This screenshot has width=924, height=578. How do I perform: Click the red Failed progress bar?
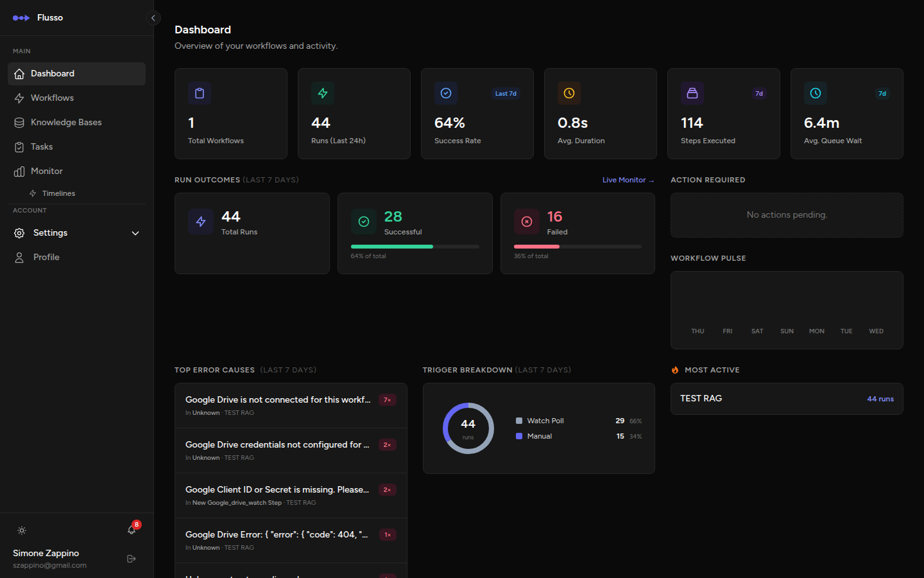pos(536,247)
